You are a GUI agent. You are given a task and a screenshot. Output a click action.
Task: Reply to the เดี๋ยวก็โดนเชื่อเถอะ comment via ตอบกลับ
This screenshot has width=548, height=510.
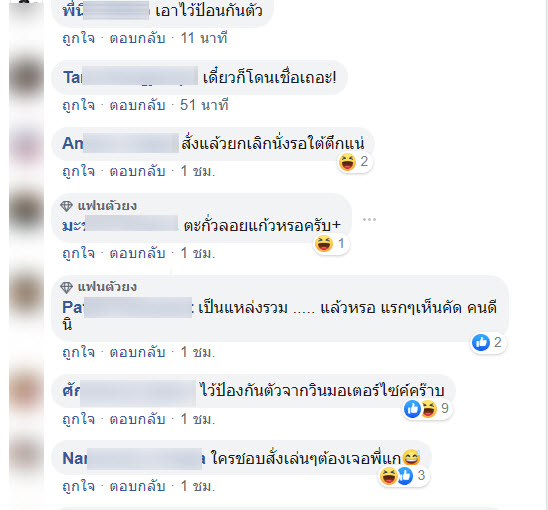[x=137, y=105]
